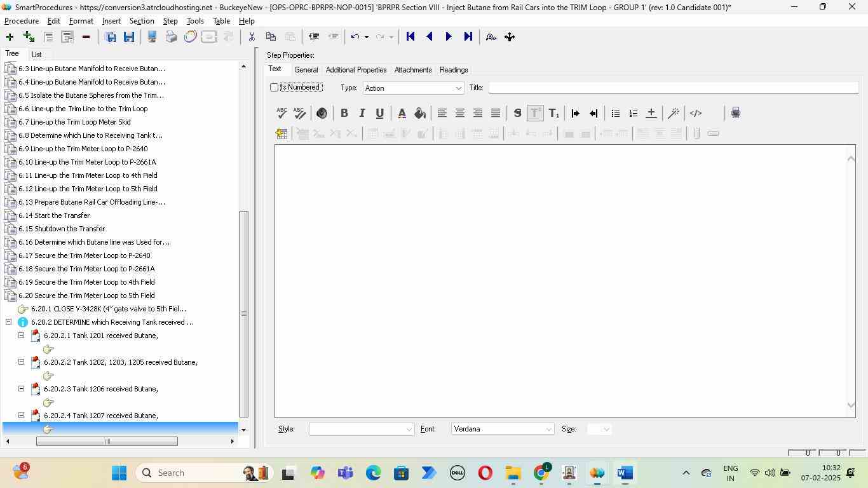Click the first ABC spell check icon
Image resolution: width=868 pixels, height=488 pixels.
(281, 113)
